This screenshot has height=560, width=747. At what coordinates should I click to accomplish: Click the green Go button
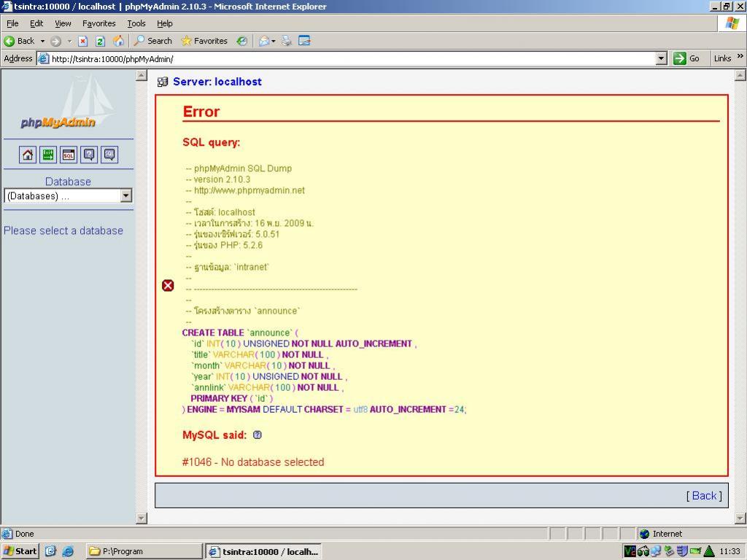point(686,58)
